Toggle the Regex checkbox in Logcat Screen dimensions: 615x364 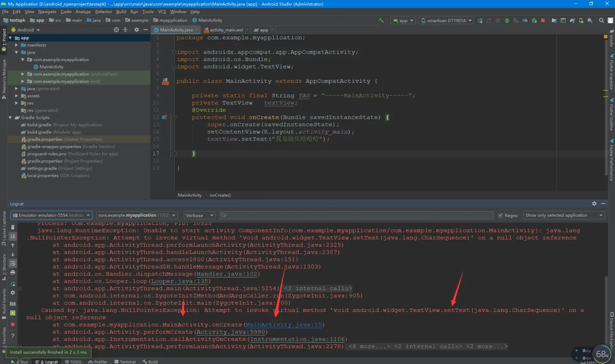pos(500,215)
